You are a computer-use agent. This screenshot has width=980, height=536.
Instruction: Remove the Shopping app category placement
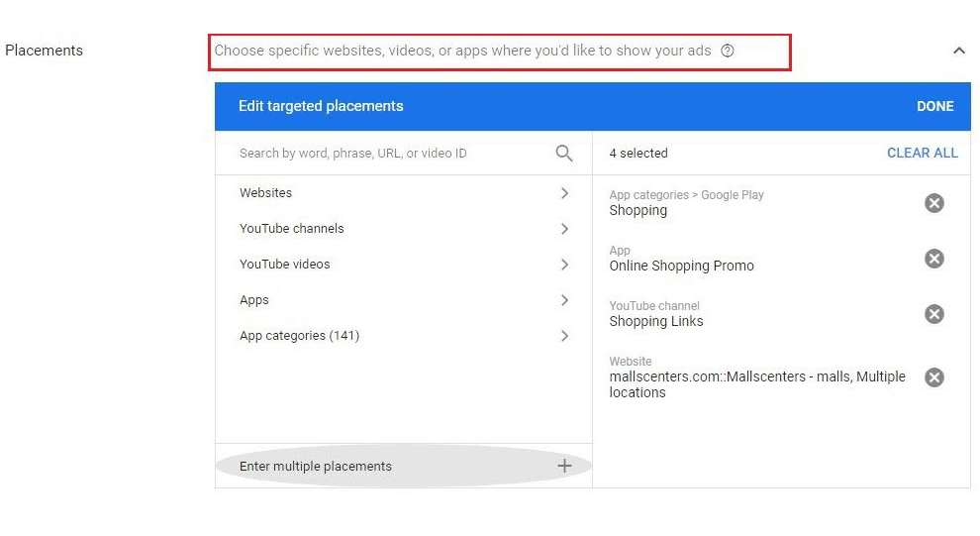933,203
